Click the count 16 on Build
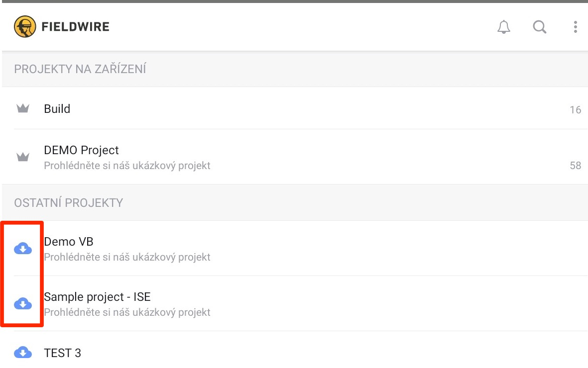Screen dimensions: 588x368 pos(575,110)
